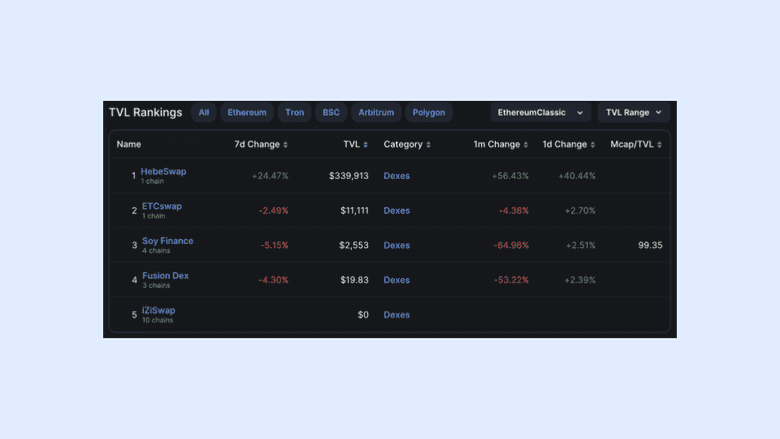Switch to Arbitrum chain filter
This screenshot has width=780, height=439.
[376, 113]
